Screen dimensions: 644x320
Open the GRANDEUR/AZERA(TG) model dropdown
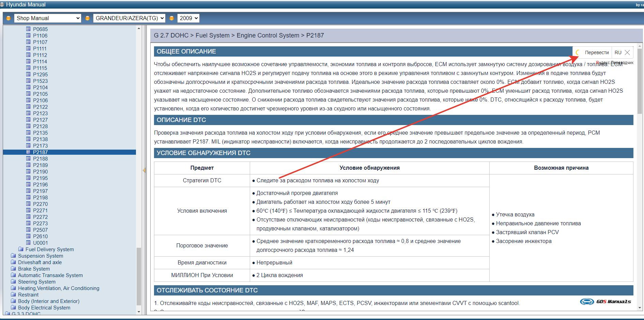tap(129, 18)
